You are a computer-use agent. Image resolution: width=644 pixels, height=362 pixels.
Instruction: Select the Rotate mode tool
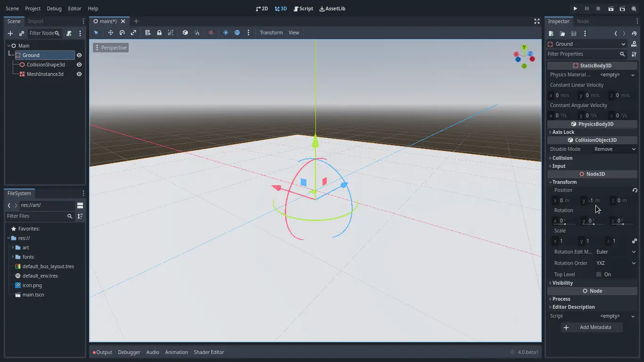(x=122, y=33)
